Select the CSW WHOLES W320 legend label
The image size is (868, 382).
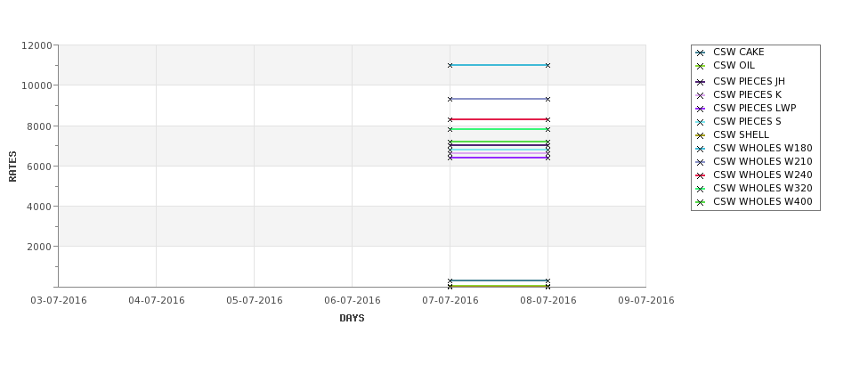point(762,189)
